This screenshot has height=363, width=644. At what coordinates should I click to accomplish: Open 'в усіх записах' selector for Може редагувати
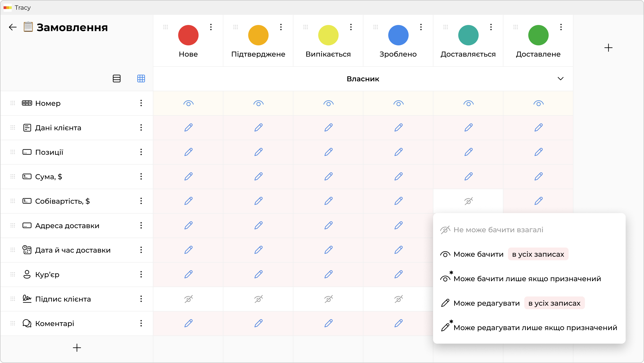554,303
